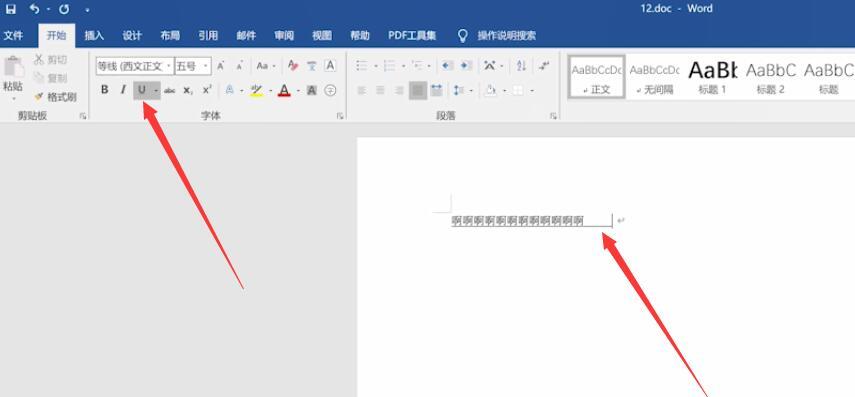The image size is (855, 397).
Task: Switch to the 邮件 tab
Action: (x=246, y=36)
